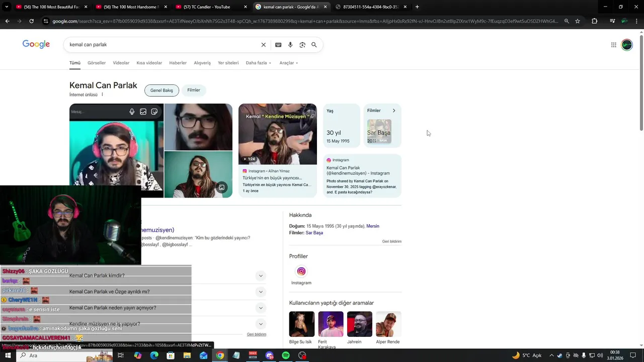Switch to the Yer siteleri tab
The width and height of the screenshot is (644, 362).
pos(228,63)
